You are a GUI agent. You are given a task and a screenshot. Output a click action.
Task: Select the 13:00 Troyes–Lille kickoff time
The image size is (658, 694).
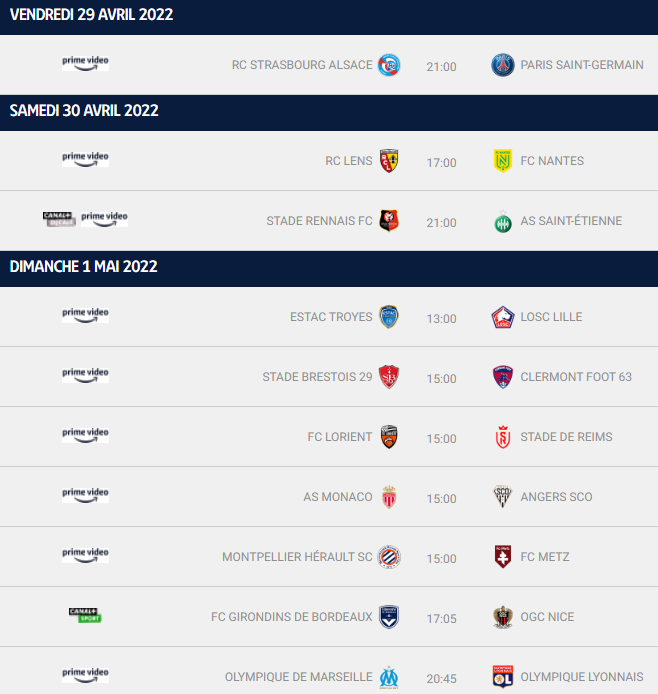tap(441, 319)
